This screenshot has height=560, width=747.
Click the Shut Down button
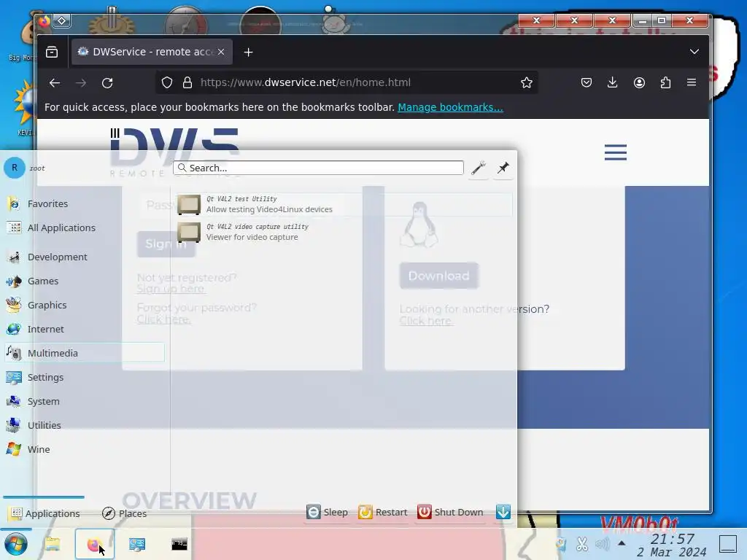(x=450, y=512)
